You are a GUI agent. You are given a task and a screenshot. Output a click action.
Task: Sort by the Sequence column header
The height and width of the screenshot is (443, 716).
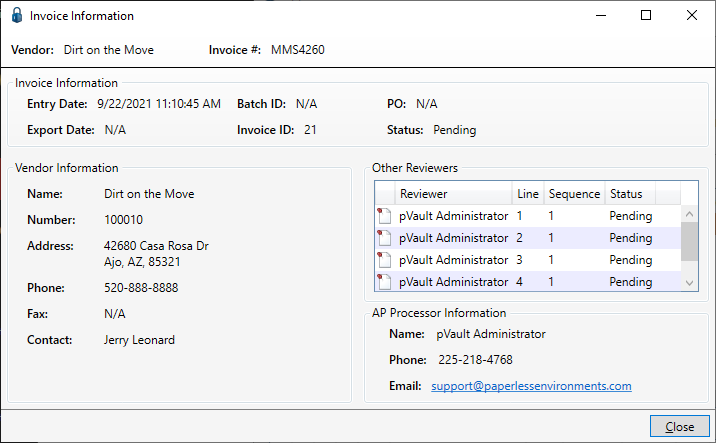(x=574, y=194)
